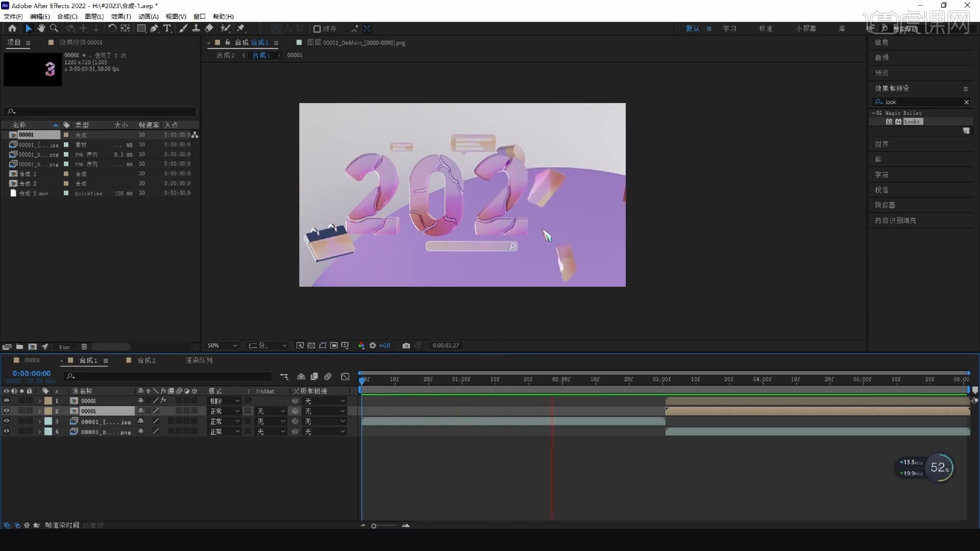
Task: Click trash delete icon in Project panel
Action: 84,347
